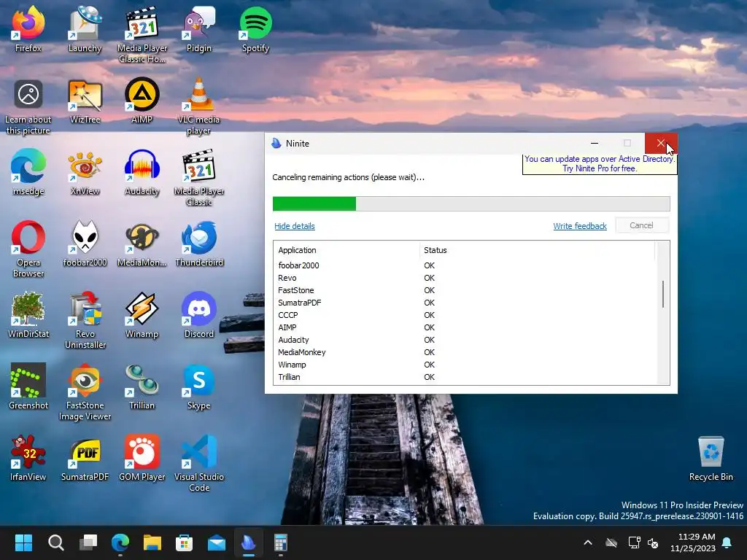Select the WizTree desktop shortcut
Screen dimensions: 747x560
[85, 101]
